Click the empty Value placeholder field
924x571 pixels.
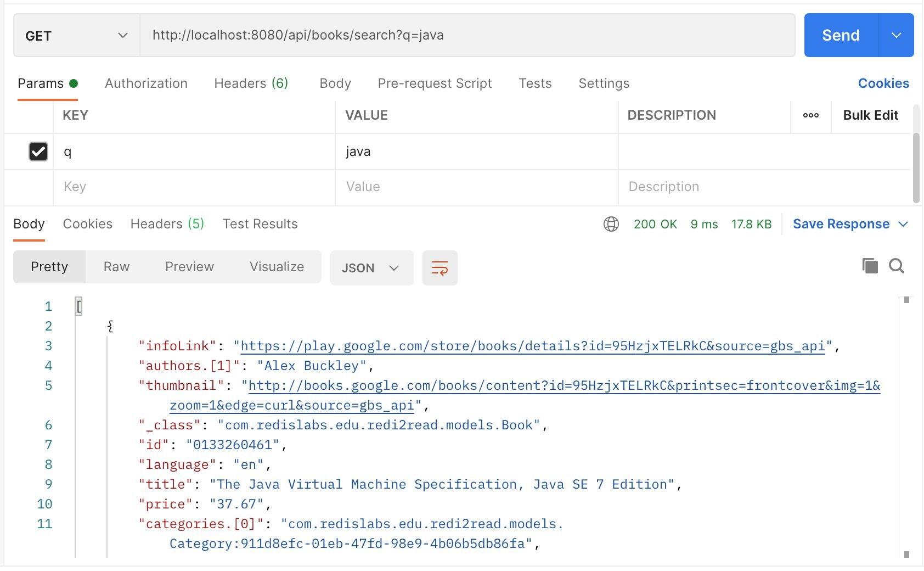tap(476, 187)
